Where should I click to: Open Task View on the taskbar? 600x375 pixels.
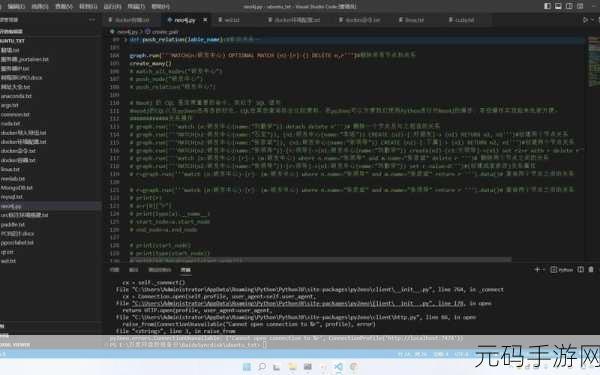(276, 367)
